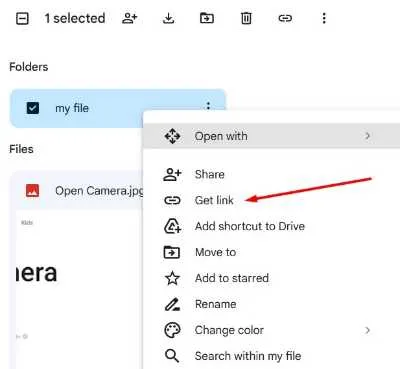Delete selection with the trash icon
400x369 pixels.
[x=246, y=18]
